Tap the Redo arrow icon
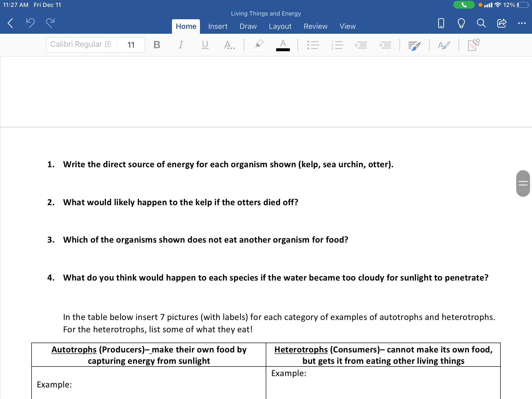Image resolution: width=532 pixels, height=399 pixels. click(50, 23)
